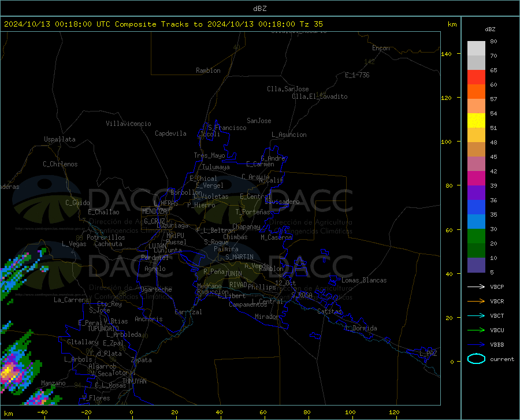Viewport: 520px width, 420px height.
Task: Click the green VBCU arrow in legend
Action: (x=476, y=330)
